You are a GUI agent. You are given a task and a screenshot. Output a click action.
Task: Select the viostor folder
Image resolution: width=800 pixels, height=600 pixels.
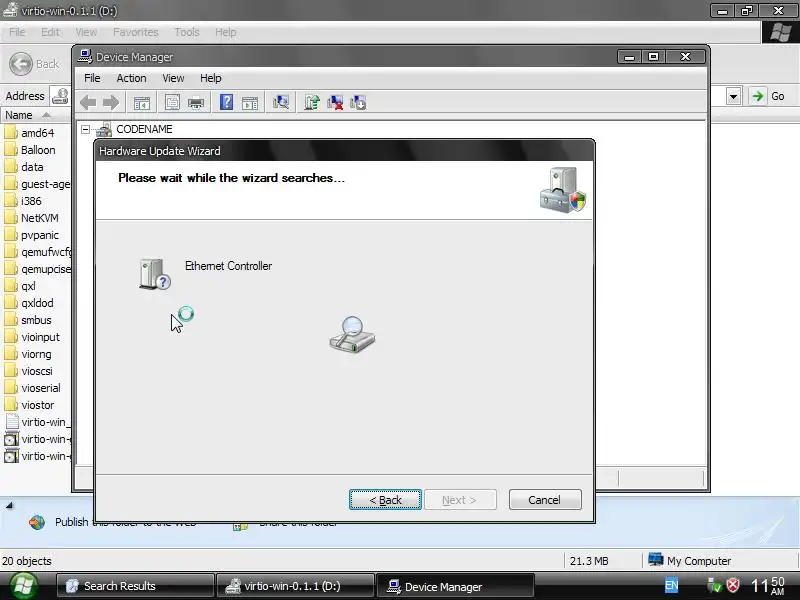click(30, 405)
